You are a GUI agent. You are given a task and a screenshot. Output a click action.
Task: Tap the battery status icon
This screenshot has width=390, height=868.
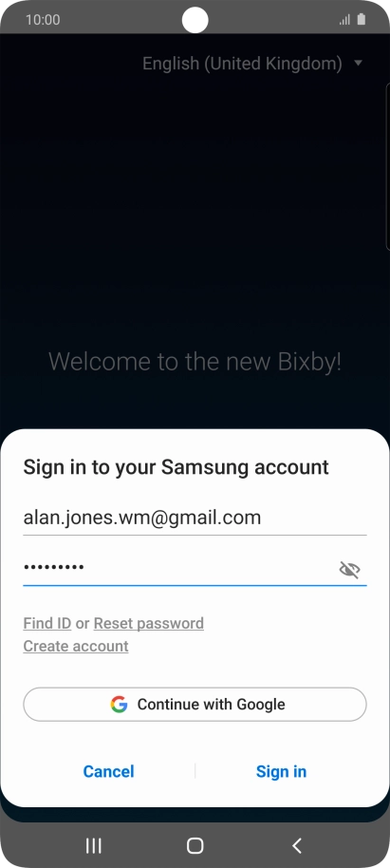tap(362, 19)
